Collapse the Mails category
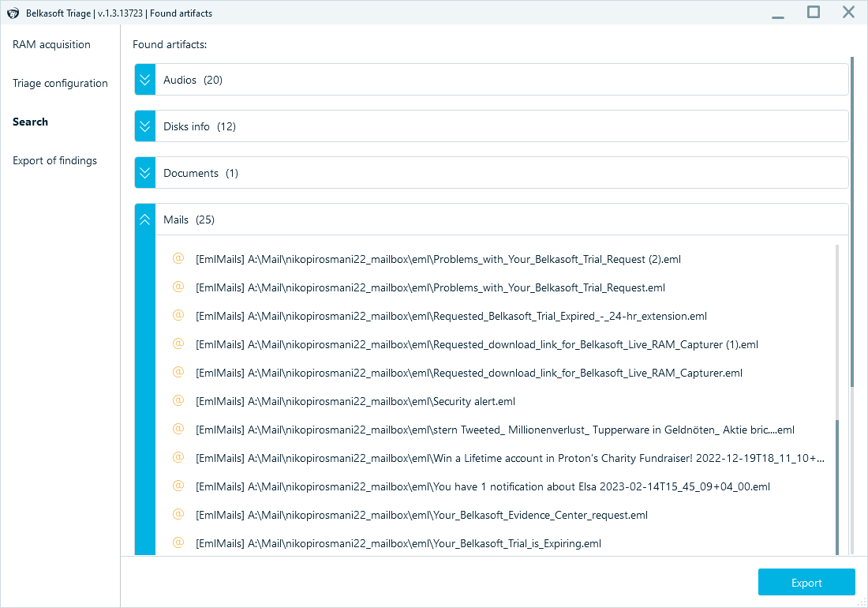Image resolution: width=868 pixels, height=608 pixels. (144, 220)
